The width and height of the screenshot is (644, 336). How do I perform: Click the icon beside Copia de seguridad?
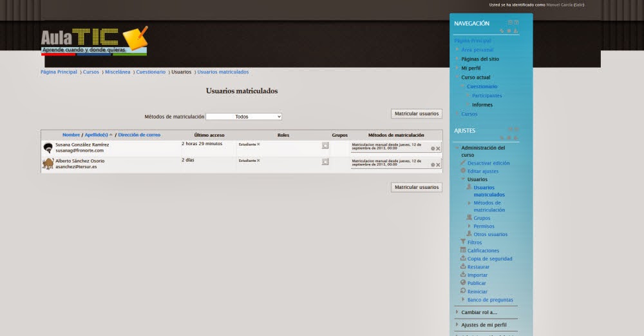[x=463, y=258]
